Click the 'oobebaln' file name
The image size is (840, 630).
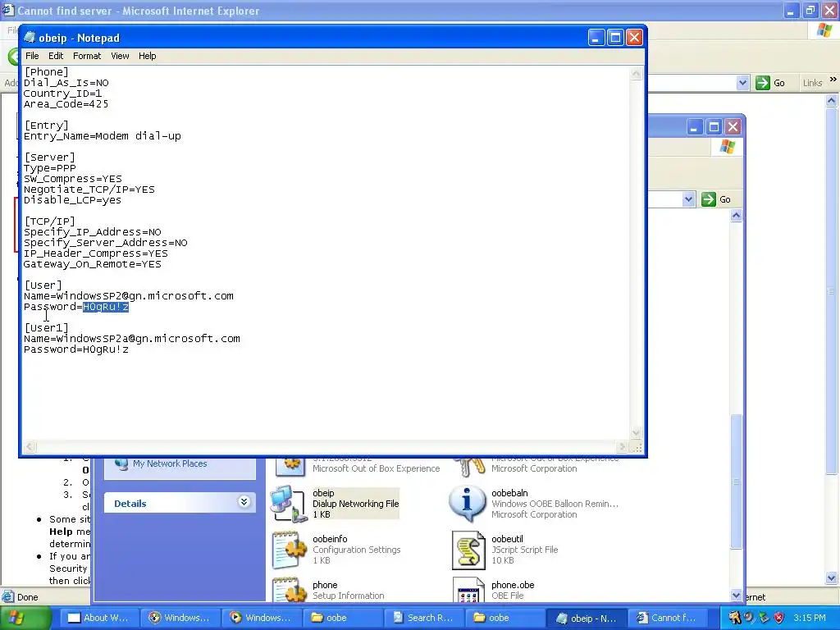tap(509, 493)
